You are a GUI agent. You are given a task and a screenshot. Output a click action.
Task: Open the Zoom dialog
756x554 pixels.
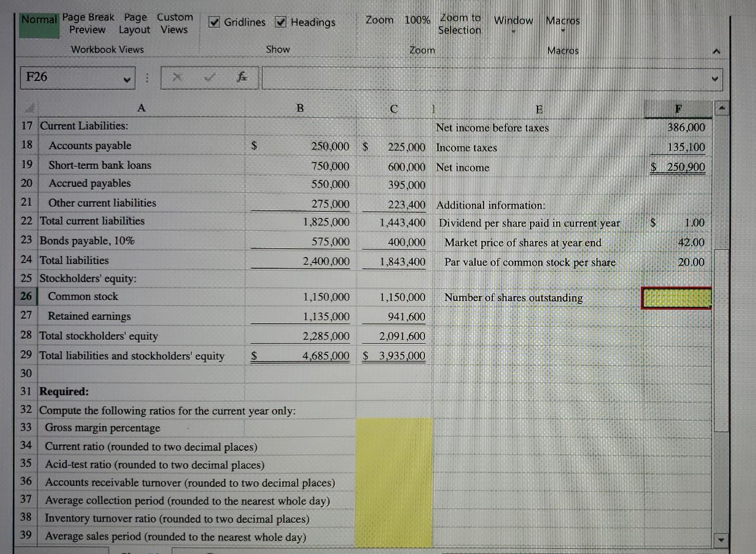(x=379, y=19)
